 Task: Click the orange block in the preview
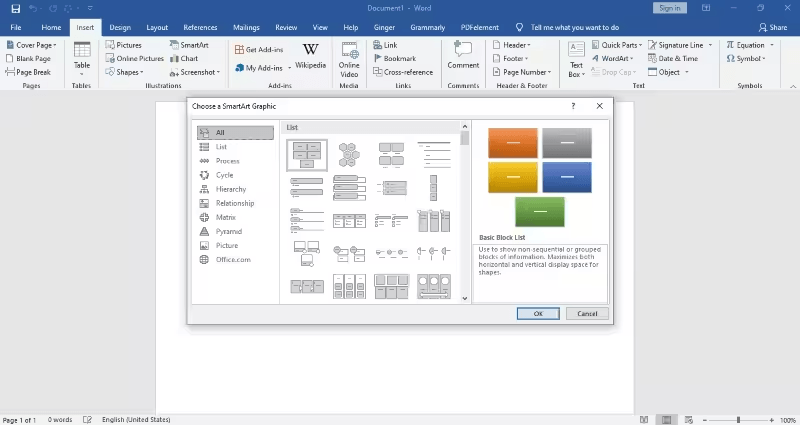[513, 143]
